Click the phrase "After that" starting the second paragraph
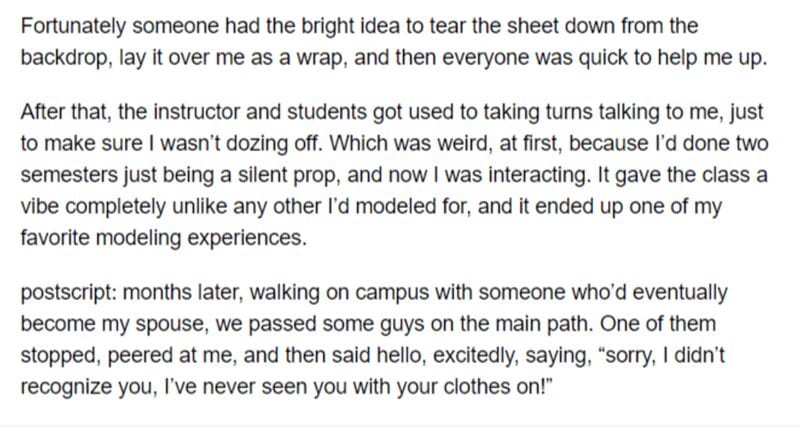This screenshot has width=800, height=430. [x=65, y=112]
